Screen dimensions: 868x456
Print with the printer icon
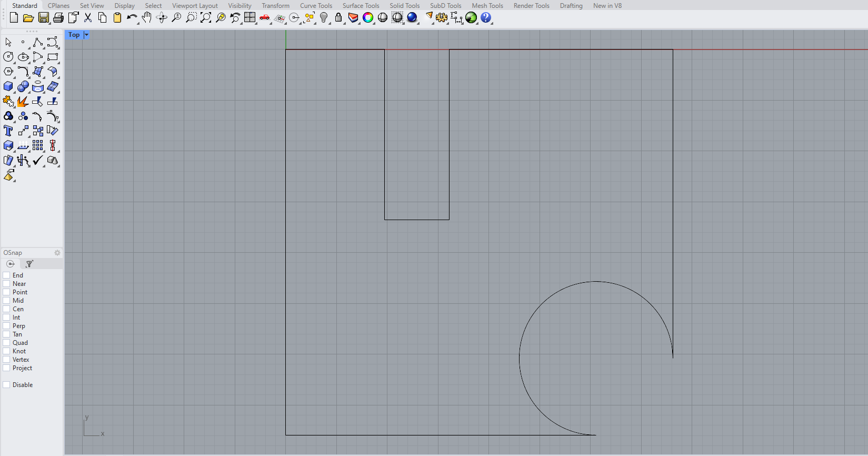tap(58, 18)
